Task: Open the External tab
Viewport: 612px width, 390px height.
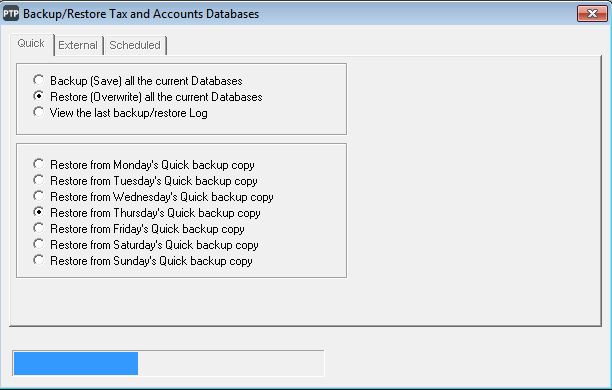Action: pos(78,45)
